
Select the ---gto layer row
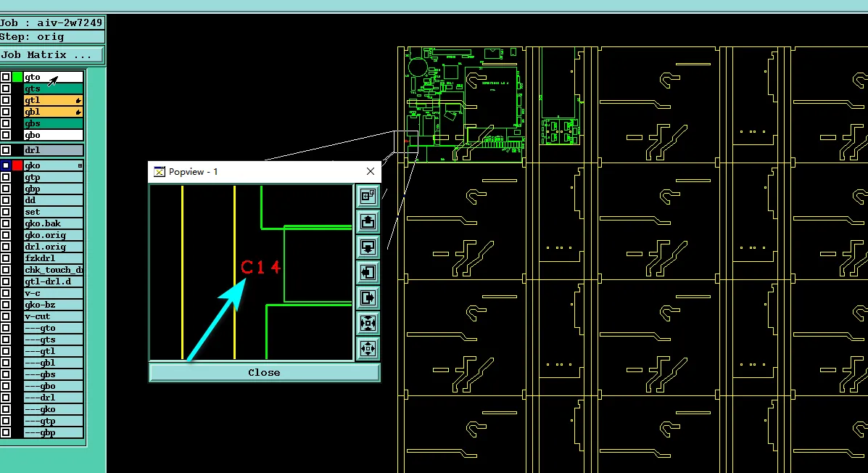pos(53,328)
